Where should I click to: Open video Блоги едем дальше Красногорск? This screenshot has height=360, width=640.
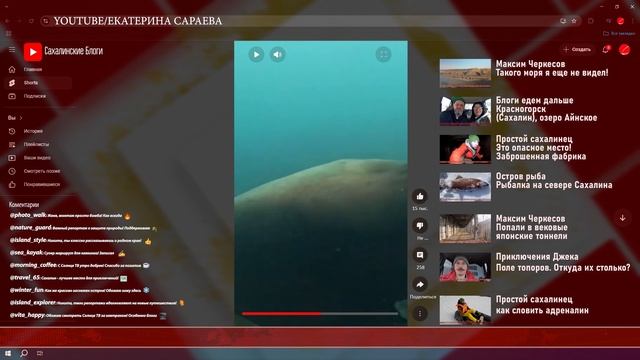(x=546, y=109)
